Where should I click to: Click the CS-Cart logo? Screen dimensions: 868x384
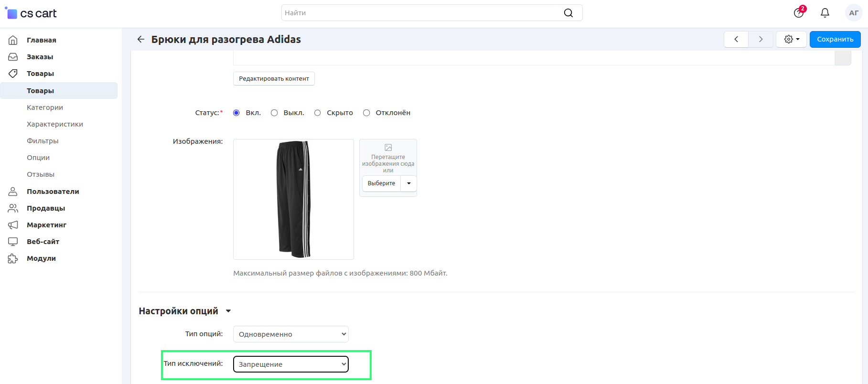[x=31, y=13]
